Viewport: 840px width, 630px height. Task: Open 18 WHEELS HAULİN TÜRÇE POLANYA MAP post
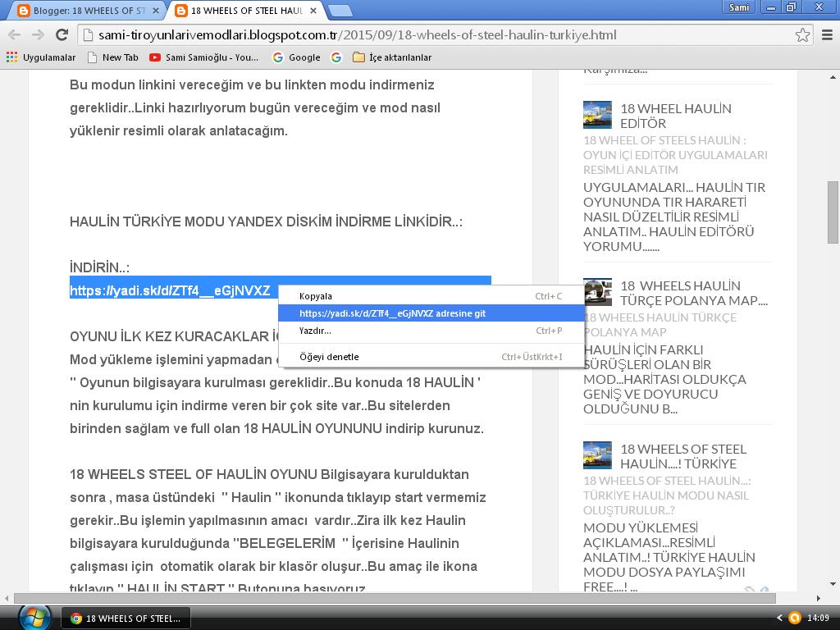pyautogui.click(x=694, y=293)
